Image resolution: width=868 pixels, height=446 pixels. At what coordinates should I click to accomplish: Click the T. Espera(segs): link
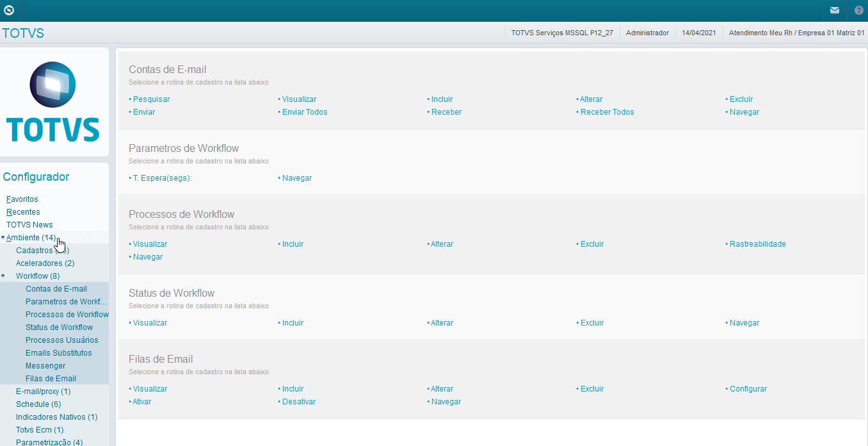[162, 178]
